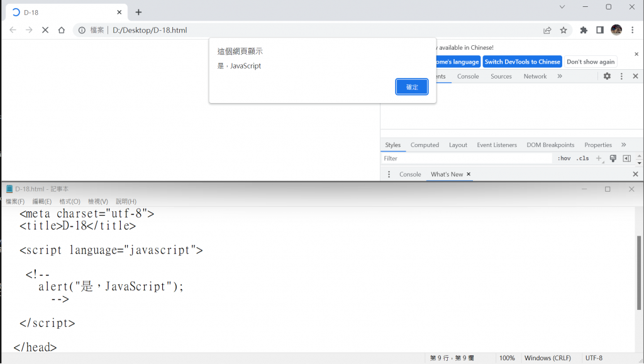Open Notepad 編輯(E) menu
This screenshot has height=364, width=644.
coord(42,202)
